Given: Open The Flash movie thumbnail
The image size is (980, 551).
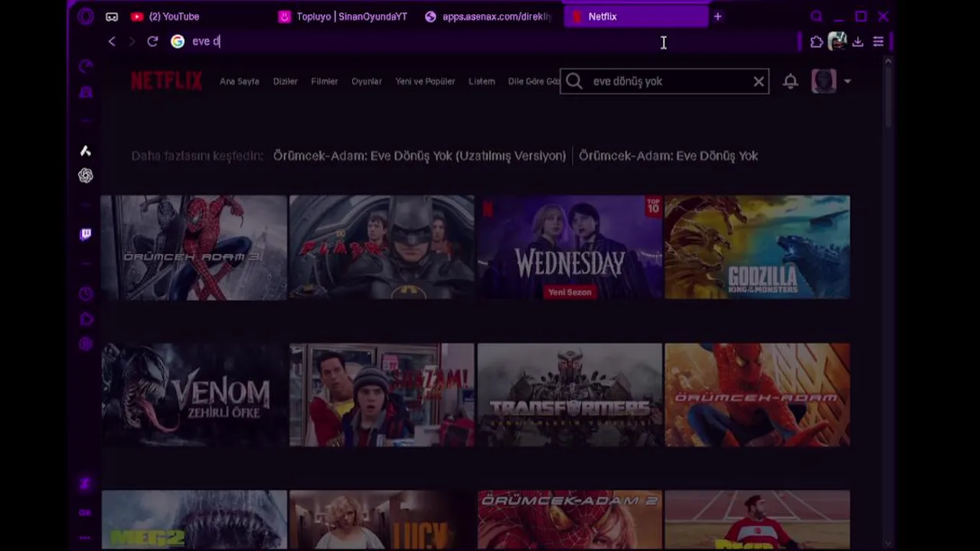Looking at the screenshot, I should pyautogui.click(x=381, y=247).
